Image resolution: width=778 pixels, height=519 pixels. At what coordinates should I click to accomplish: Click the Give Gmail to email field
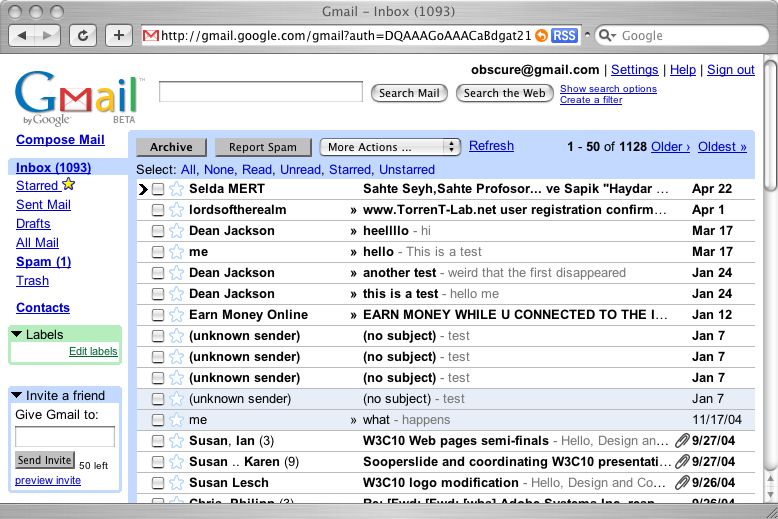65,437
